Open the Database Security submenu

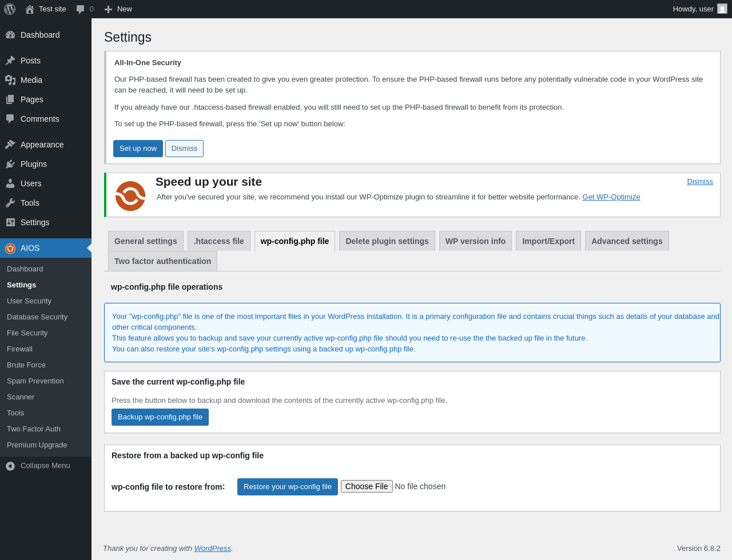[x=46, y=317]
